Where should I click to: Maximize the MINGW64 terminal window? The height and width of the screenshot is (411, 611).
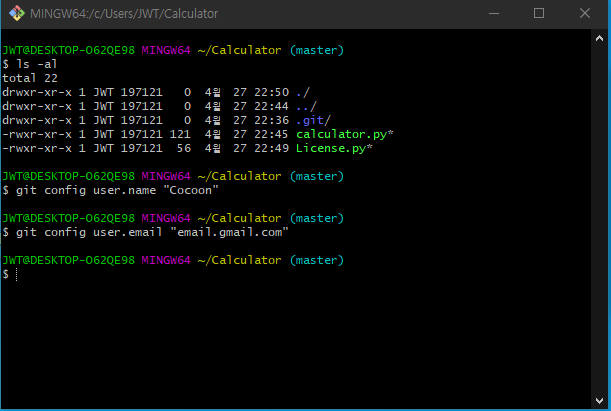(x=539, y=13)
